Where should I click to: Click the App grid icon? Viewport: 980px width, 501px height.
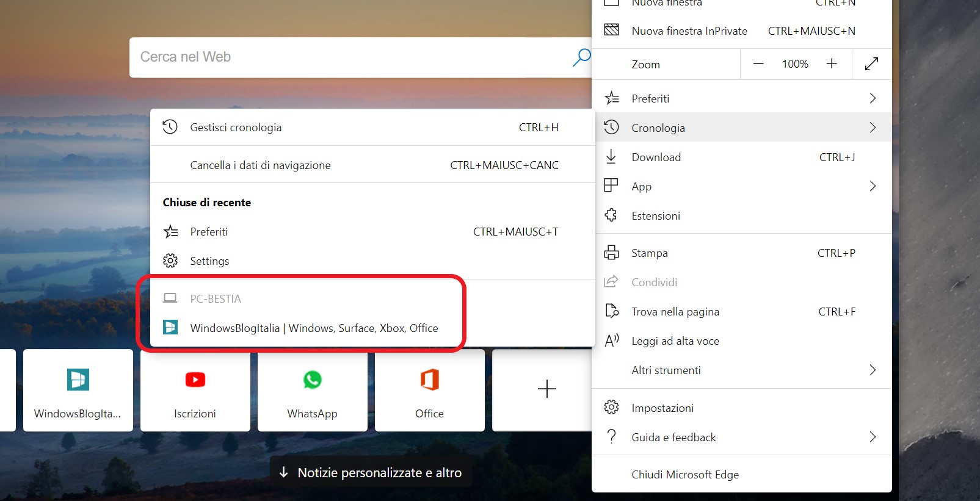611,186
